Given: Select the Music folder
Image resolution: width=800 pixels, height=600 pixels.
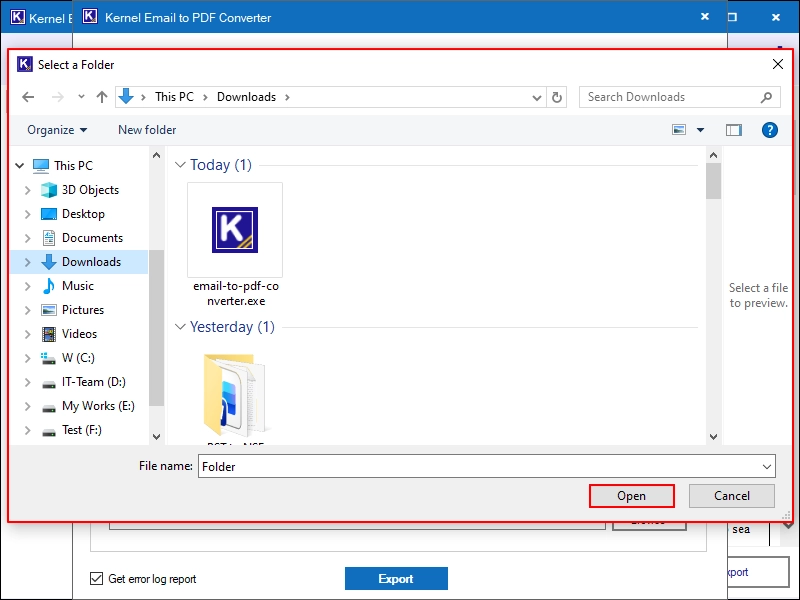Looking at the screenshot, I should (78, 286).
